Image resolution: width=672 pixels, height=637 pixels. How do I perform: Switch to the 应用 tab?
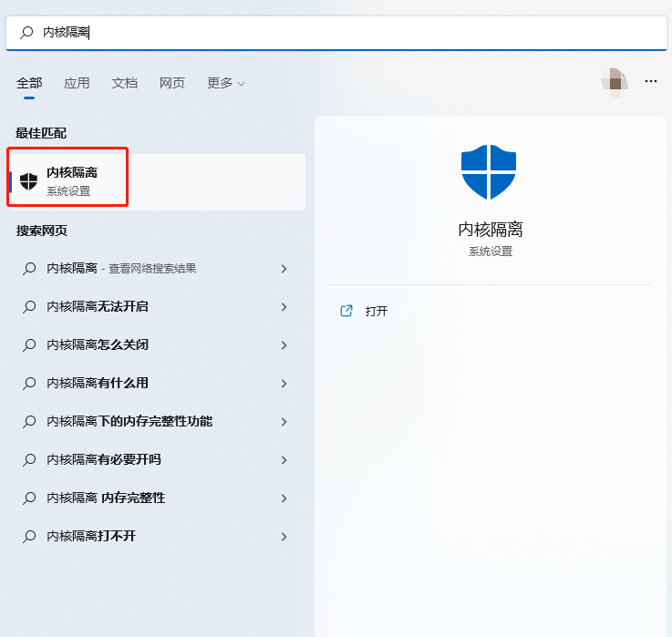coord(77,83)
